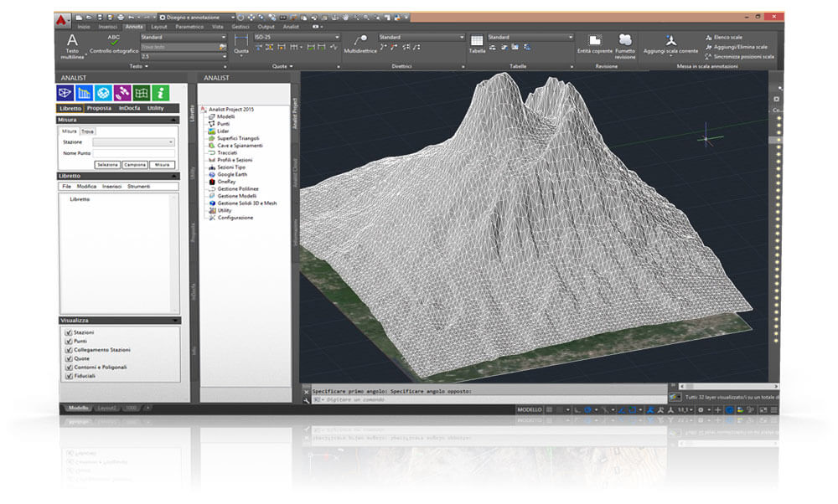Open the table style Standard dropdown
This screenshot has width=838, height=504.
tap(530, 37)
